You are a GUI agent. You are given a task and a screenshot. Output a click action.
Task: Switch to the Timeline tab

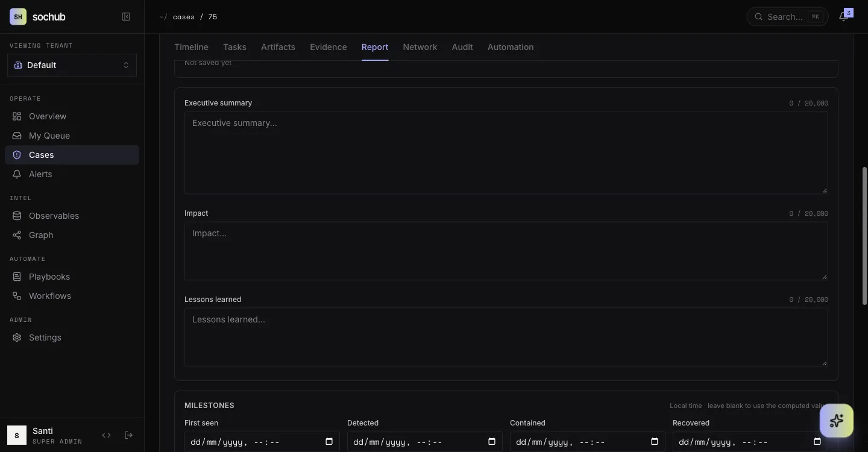(191, 47)
